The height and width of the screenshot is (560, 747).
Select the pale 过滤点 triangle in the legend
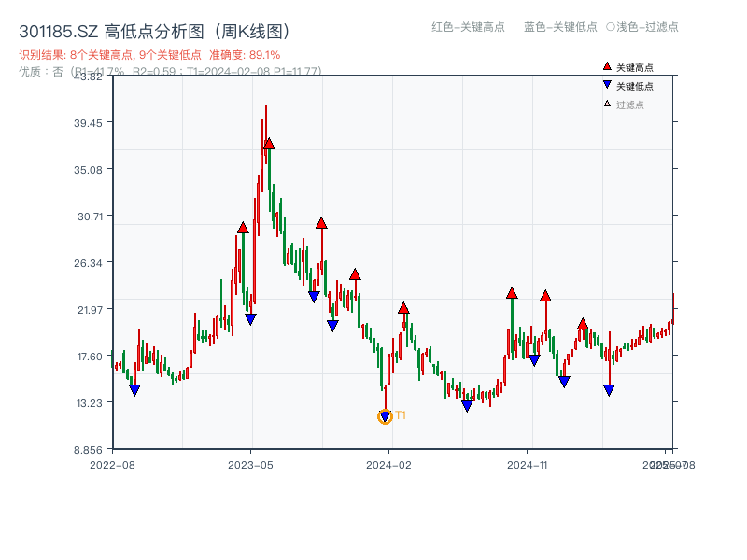(606, 103)
